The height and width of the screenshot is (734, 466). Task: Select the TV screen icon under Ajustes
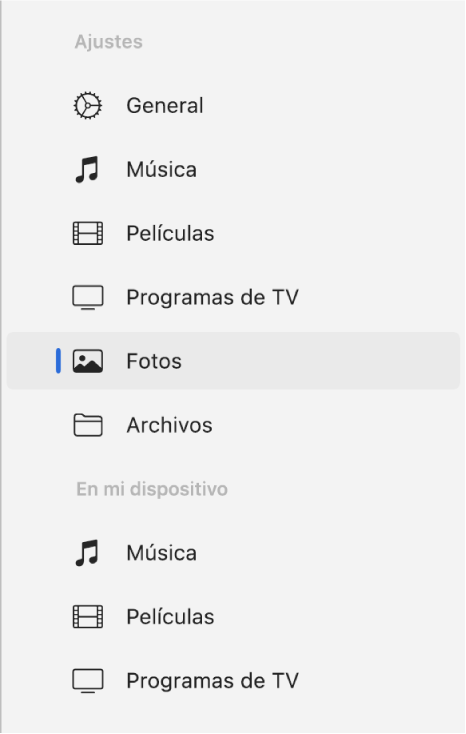click(x=88, y=298)
